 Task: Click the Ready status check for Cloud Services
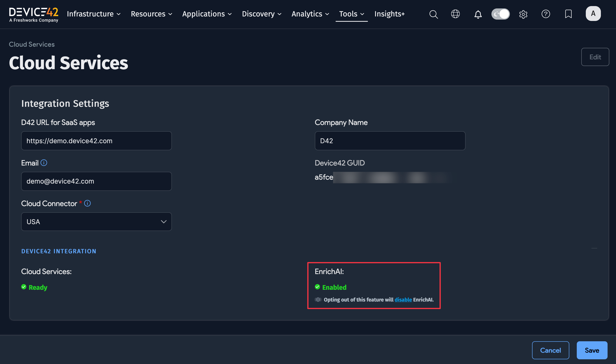(x=34, y=287)
